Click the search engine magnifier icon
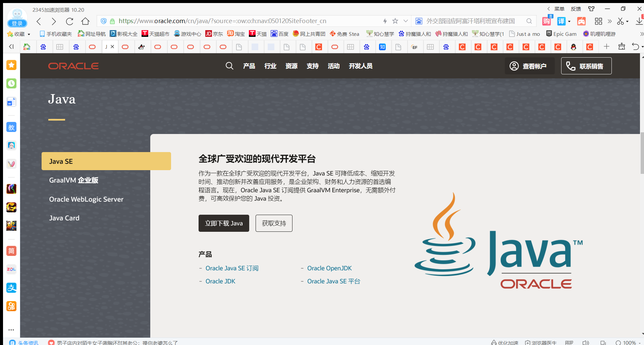The image size is (644, 345). (x=529, y=21)
